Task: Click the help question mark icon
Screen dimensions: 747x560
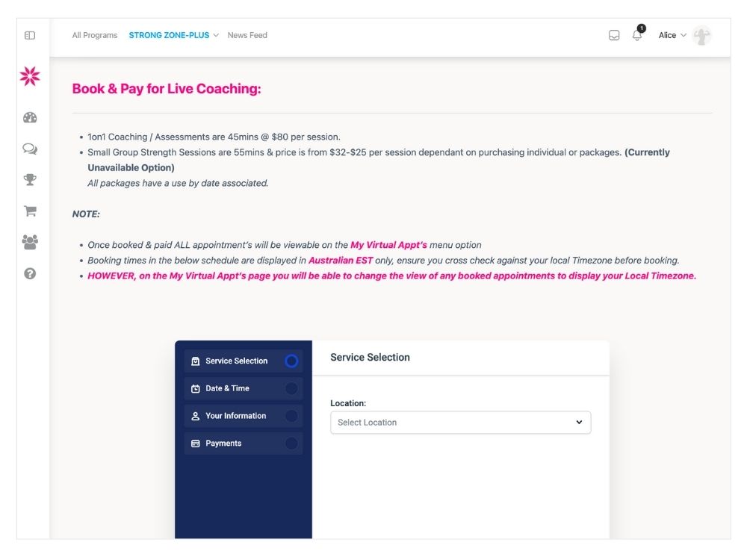Action: pyautogui.click(x=30, y=273)
